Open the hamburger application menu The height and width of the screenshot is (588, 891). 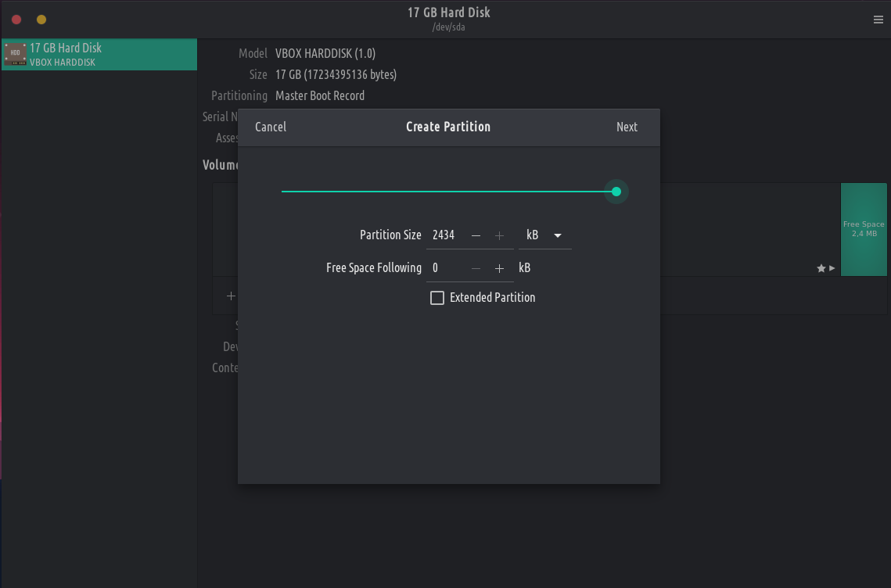[x=878, y=20]
